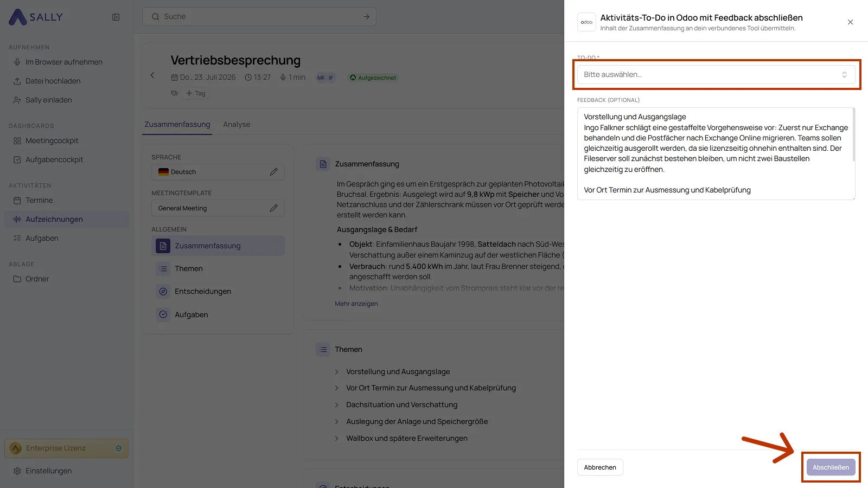The width and height of the screenshot is (868, 488).
Task: Click the meeting date 'Do., 23. Juli 2026'
Action: pyautogui.click(x=203, y=78)
